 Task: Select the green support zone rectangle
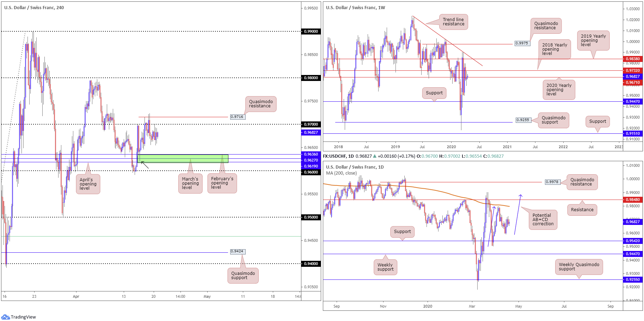[x=183, y=158]
